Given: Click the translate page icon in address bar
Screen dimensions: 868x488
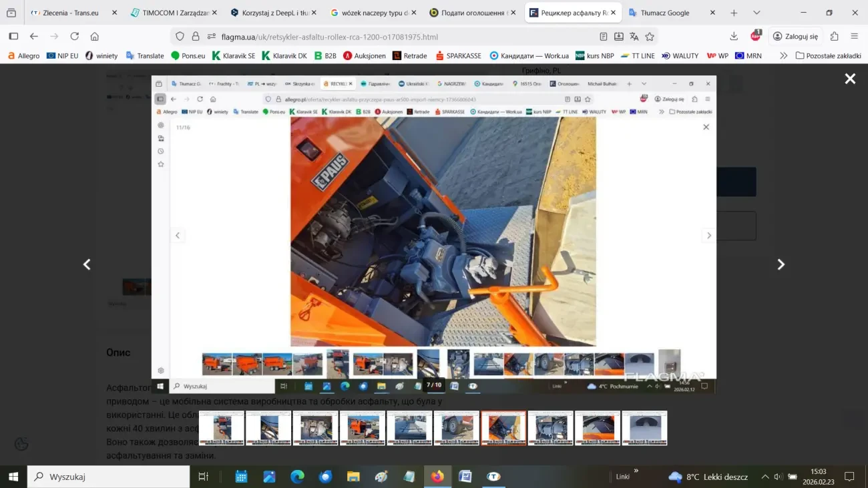Looking at the screenshot, I should coord(634,37).
